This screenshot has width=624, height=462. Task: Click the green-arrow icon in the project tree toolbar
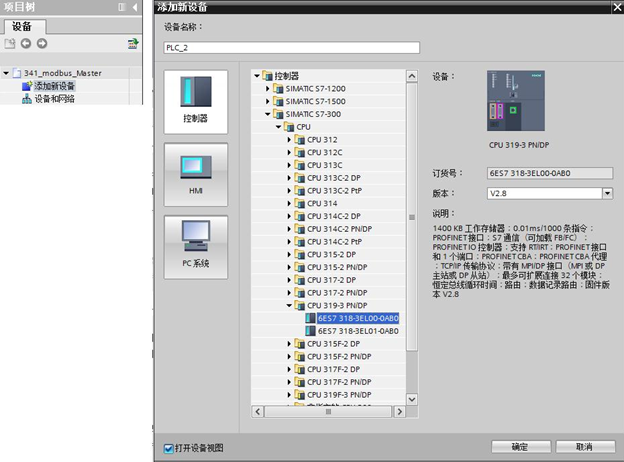click(132, 44)
